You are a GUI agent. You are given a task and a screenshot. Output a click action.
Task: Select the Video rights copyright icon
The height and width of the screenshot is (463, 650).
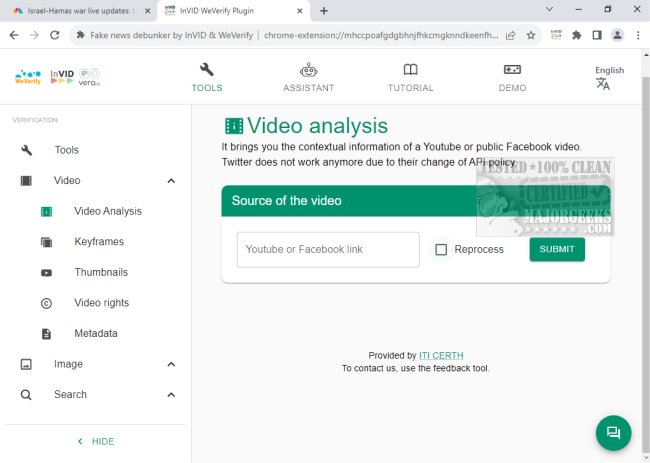(x=46, y=303)
